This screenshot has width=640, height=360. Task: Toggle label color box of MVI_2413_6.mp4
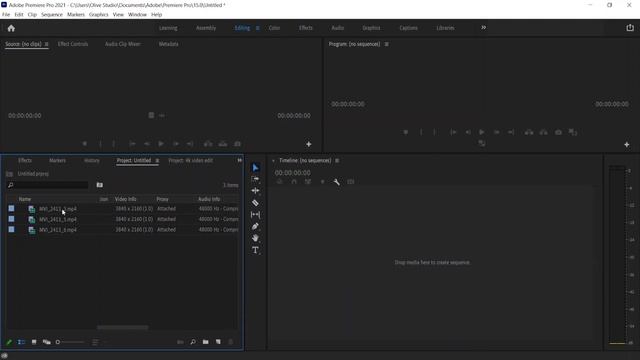coord(11,230)
